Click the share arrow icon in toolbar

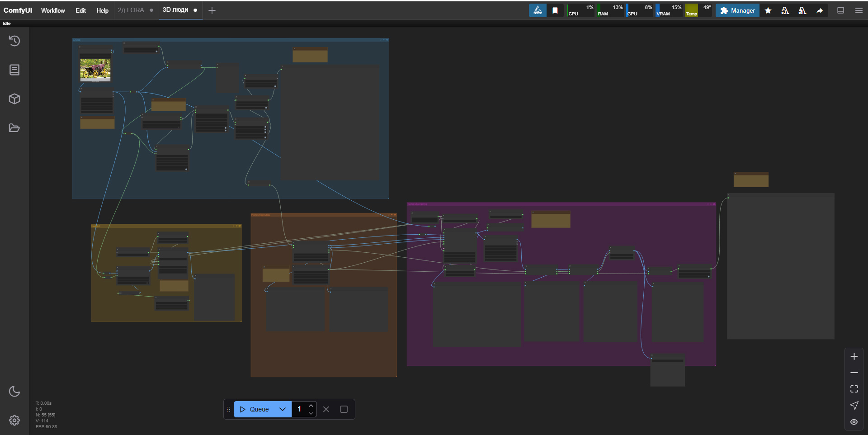pyautogui.click(x=820, y=10)
